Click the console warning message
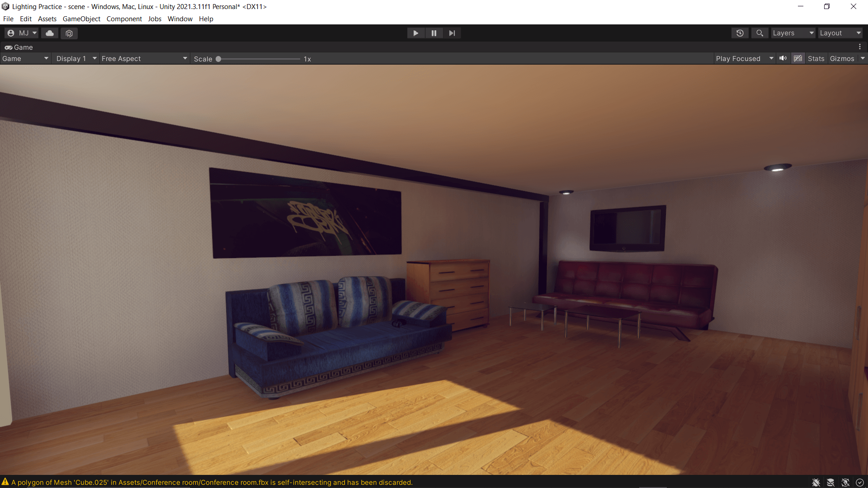The height and width of the screenshot is (488, 868). (x=212, y=483)
